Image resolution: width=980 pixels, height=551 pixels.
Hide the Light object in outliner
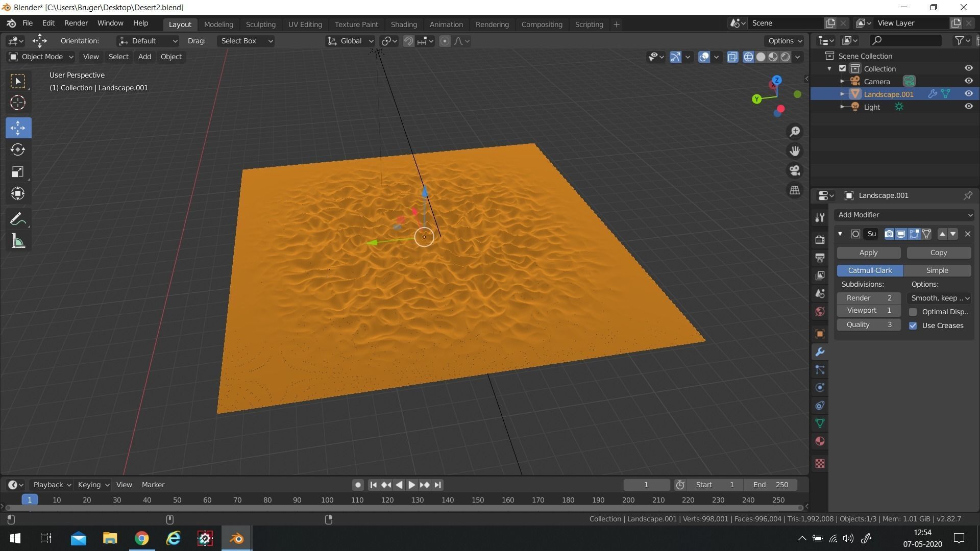tap(968, 107)
